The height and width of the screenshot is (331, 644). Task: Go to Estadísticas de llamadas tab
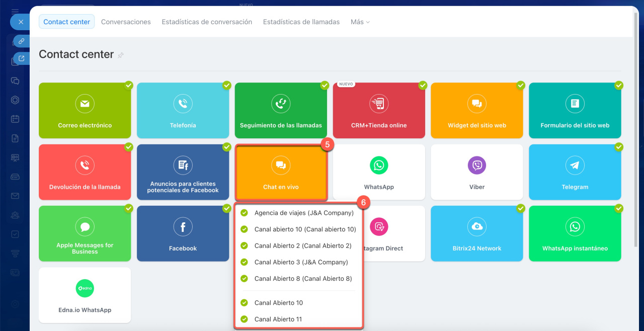(x=301, y=22)
